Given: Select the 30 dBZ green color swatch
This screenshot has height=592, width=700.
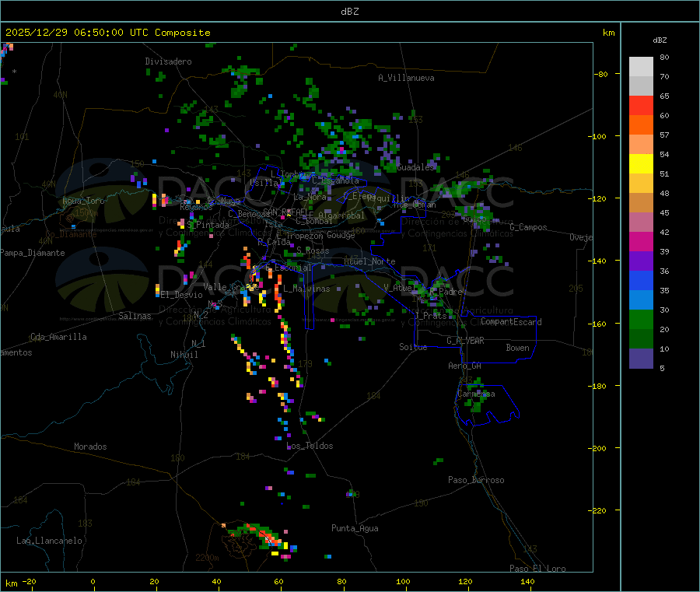Looking at the screenshot, I should (x=641, y=319).
